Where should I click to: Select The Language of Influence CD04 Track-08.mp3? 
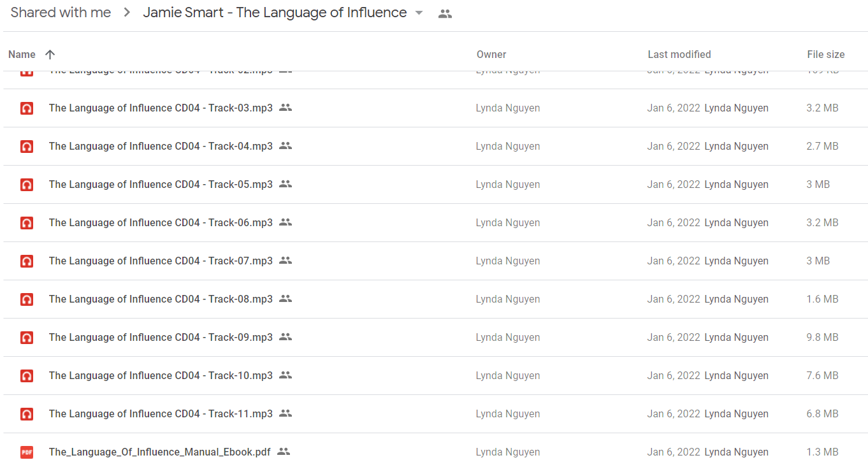point(435,299)
